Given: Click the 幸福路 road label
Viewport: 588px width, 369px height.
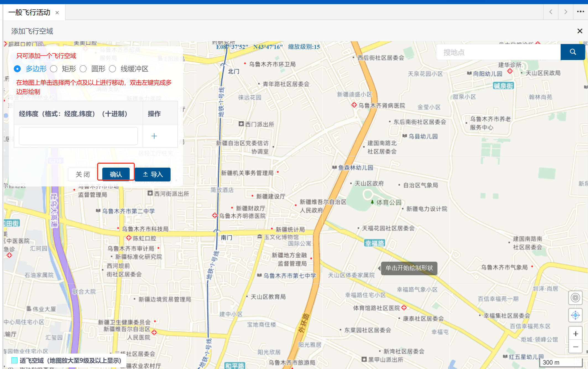Looking at the screenshot, I should (x=375, y=243).
